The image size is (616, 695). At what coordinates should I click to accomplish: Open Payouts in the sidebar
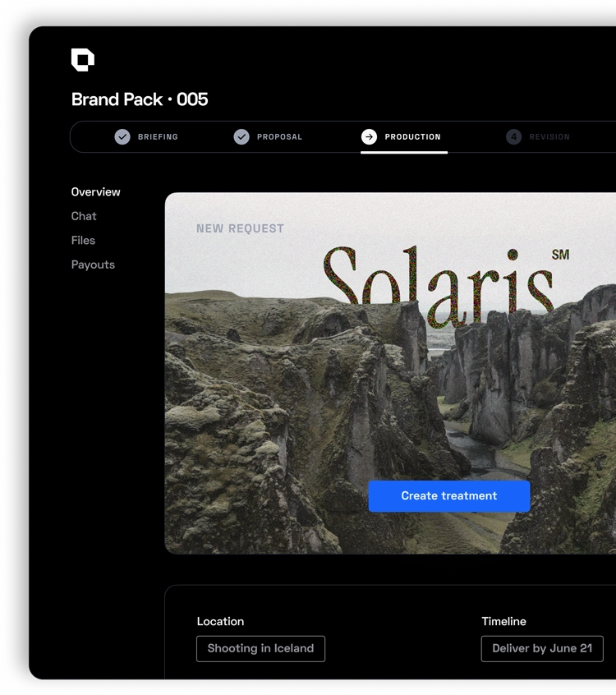[x=93, y=265]
